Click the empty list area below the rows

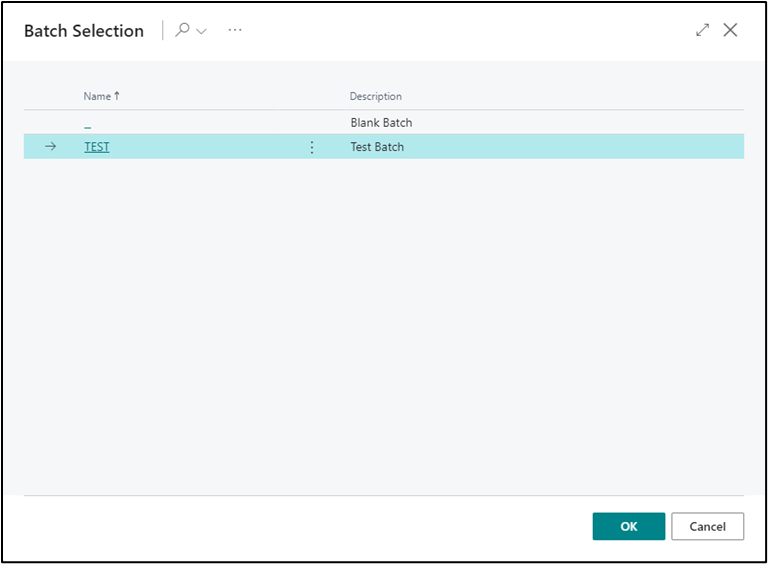(384, 320)
